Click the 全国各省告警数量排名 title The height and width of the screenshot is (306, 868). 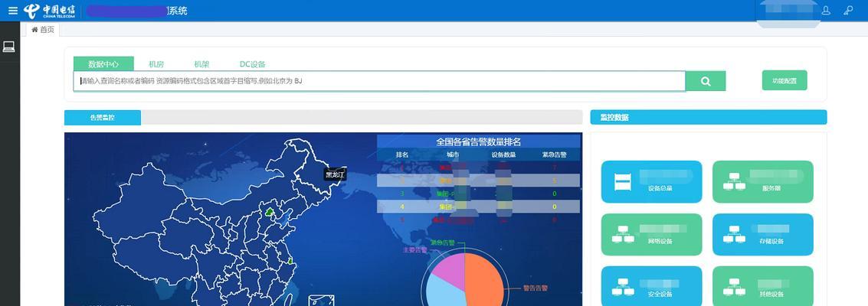(x=478, y=142)
